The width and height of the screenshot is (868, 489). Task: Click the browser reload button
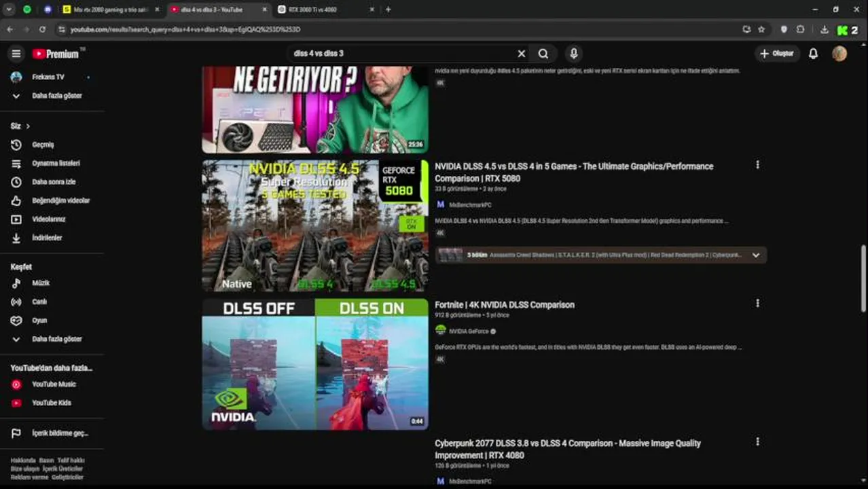pyautogui.click(x=42, y=29)
